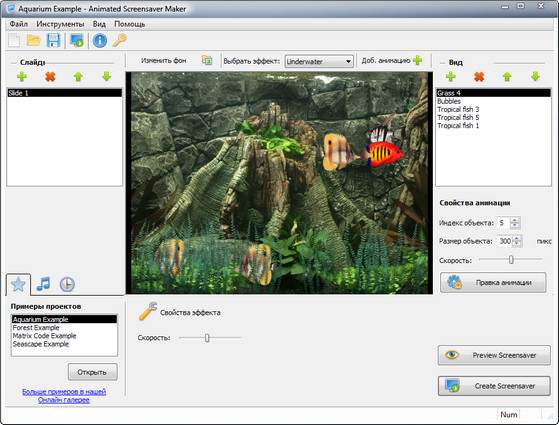Screen dimensions: 559x425
Task: Add a slide with green plus icon
Action: [x=22, y=76]
